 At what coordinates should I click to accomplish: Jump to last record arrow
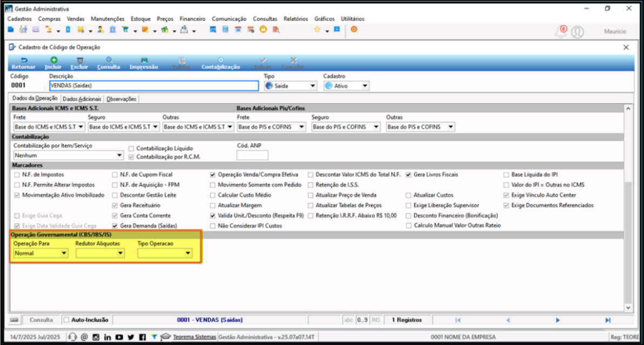[608, 320]
